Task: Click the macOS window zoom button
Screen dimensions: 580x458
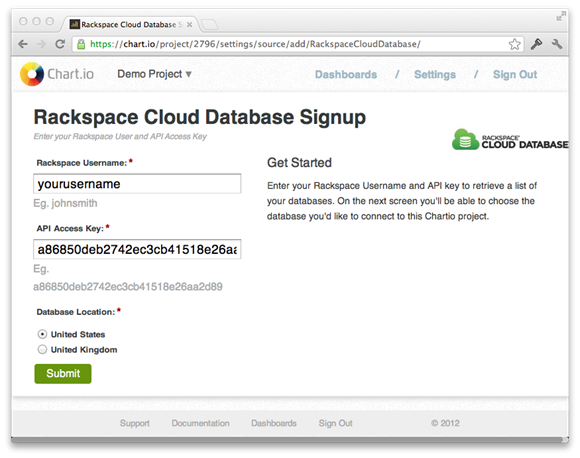Action: point(50,21)
